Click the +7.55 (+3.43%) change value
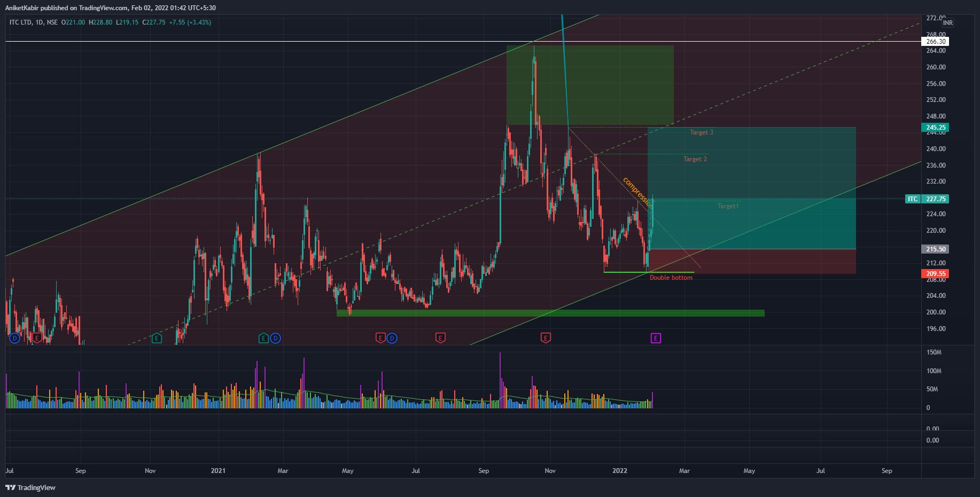The height and width of the screenshot is (497, 980). [190, 22]
